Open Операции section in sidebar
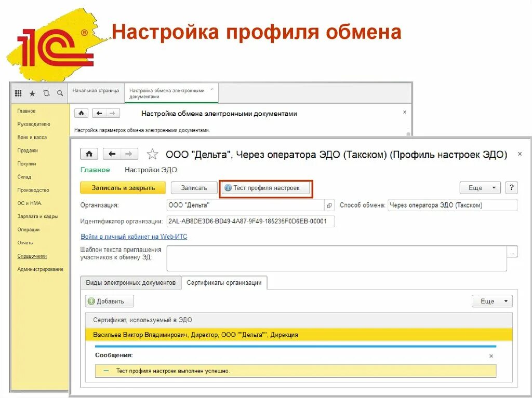Screen dimensions: 532x398 29,230
